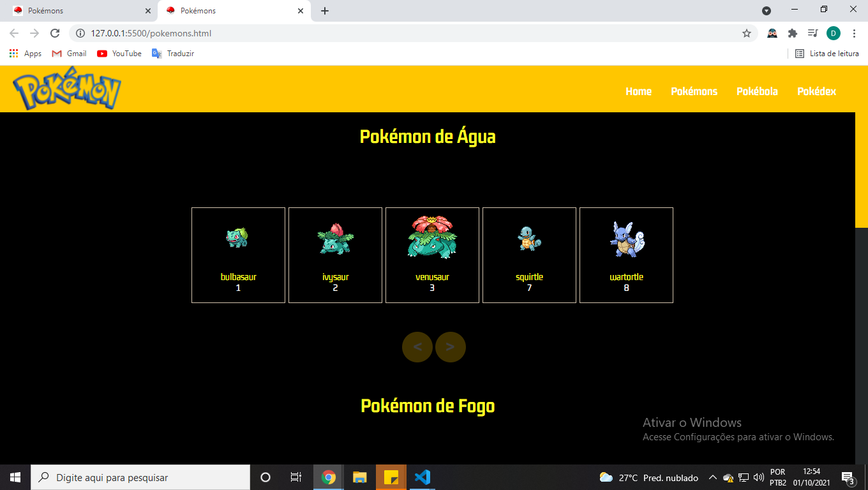The height and width of the screenshot is (490, 868).
Task: Click the next arrow carousel button
Action: (451, 347)
